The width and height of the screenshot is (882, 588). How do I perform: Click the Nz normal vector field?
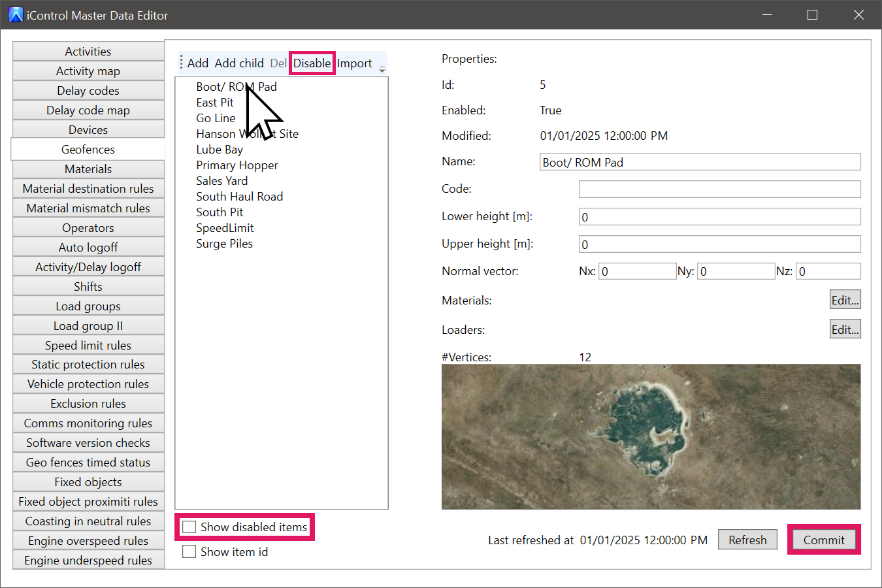[x=828, y=271]
